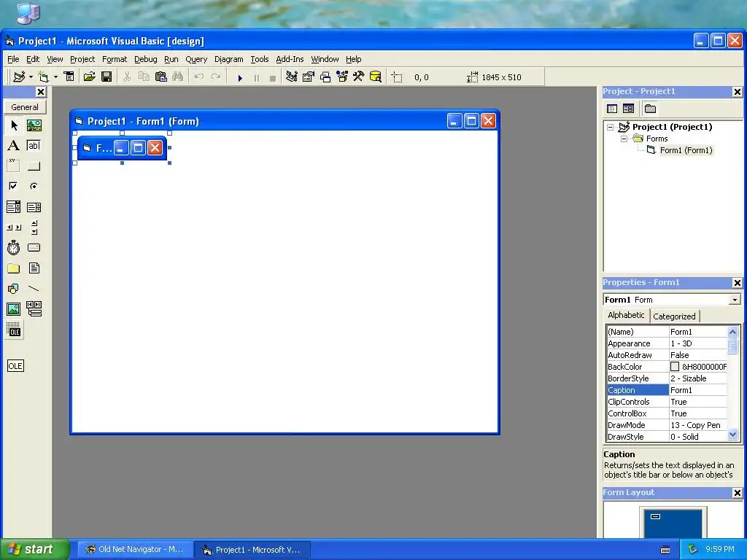Select Form1 (Form1) in project tree
Image resolution: width=747 pixels, height=560 pixels.
[x=686, y=150]
